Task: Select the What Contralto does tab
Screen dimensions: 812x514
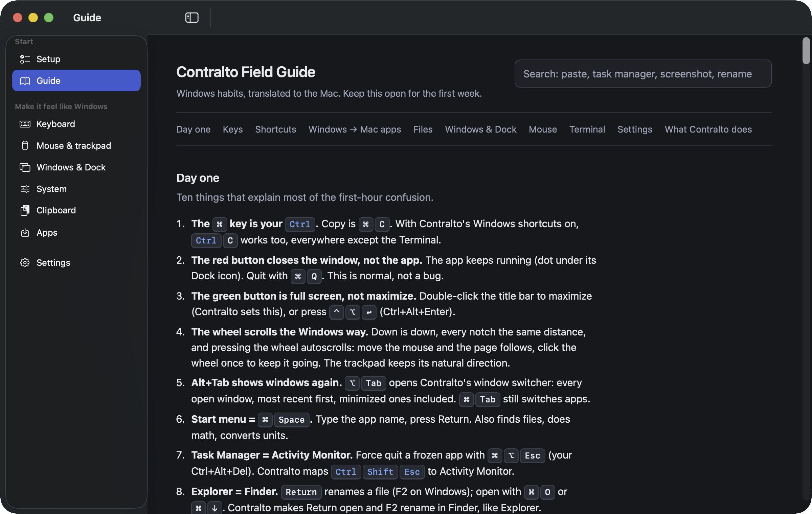Action: pyautogui.click(x=708, y=130)
